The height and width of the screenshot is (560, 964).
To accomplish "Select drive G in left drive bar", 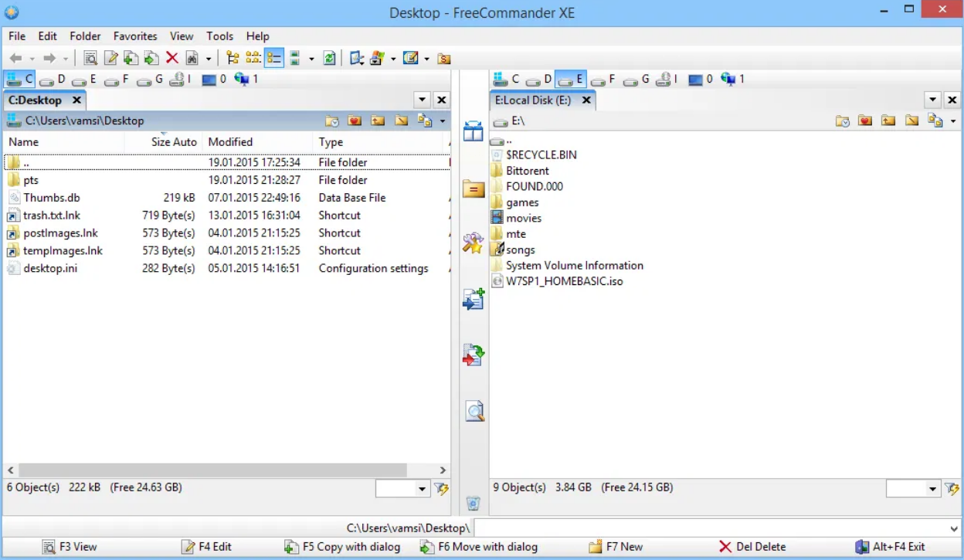I will pyautogui.click(x=151, y=79).
